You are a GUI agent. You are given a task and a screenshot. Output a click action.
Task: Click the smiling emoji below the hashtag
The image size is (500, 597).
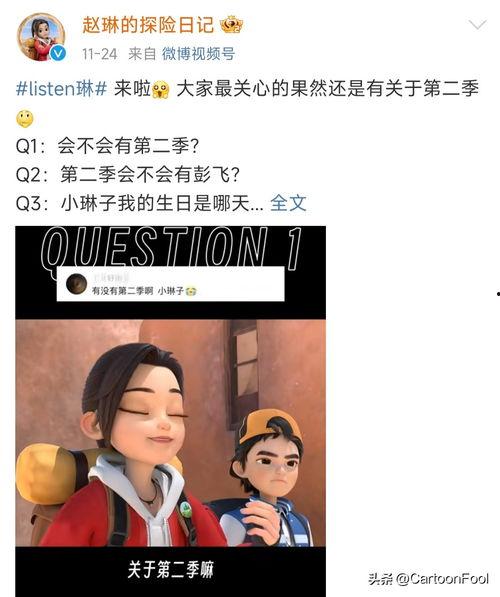pos(25,118)
